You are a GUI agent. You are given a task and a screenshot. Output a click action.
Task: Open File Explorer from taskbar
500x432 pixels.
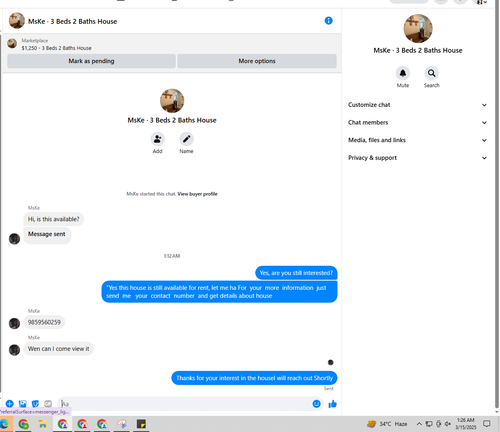pos(43,424)
